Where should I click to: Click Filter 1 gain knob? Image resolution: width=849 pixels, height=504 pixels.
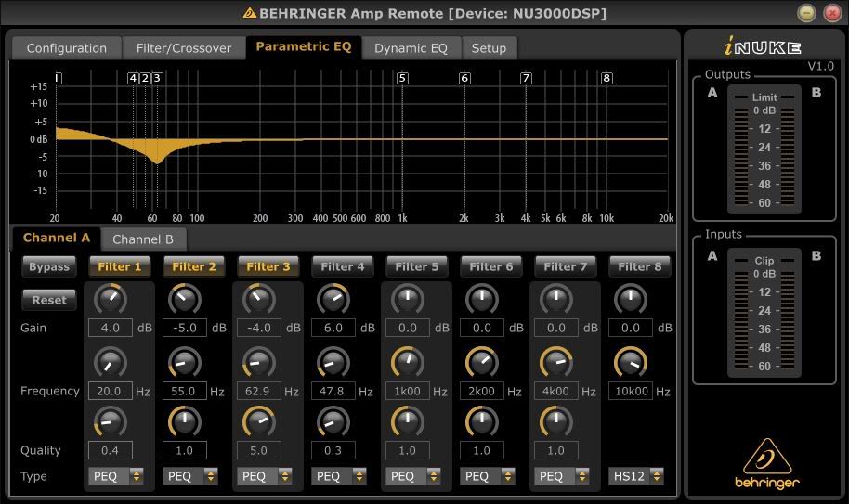point(111,299)
